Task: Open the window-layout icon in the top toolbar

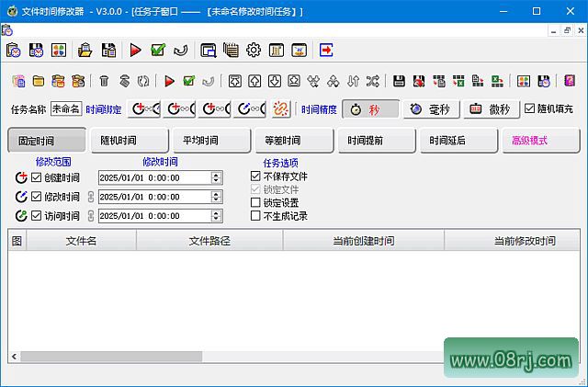Action: click(209, 50)
